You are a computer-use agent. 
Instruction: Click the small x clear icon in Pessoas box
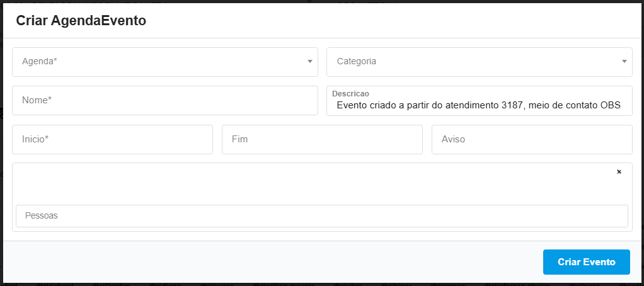pyautogui.click(x=619, y=172)
